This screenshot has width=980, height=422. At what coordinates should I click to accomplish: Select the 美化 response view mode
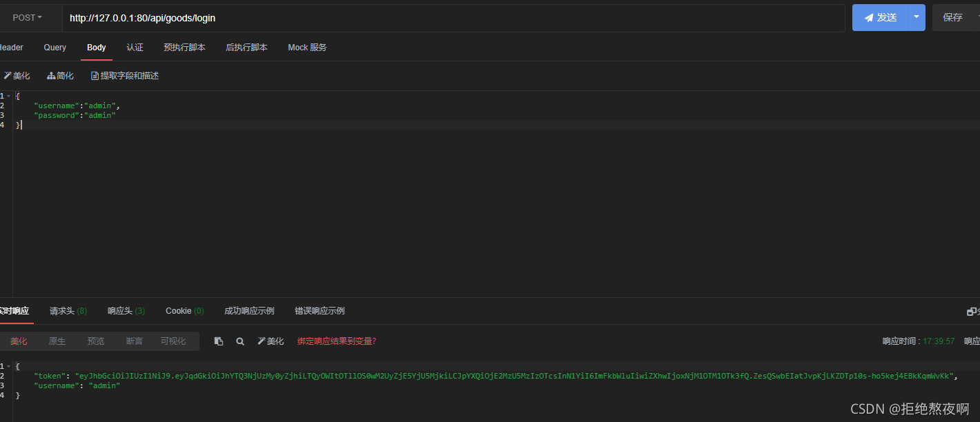point(19,341)
